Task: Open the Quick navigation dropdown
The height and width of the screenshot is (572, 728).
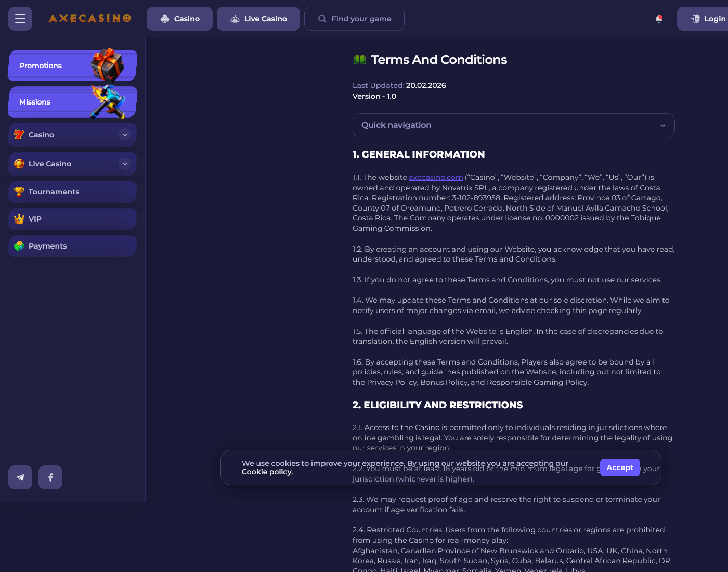Action: coord(514,125)
